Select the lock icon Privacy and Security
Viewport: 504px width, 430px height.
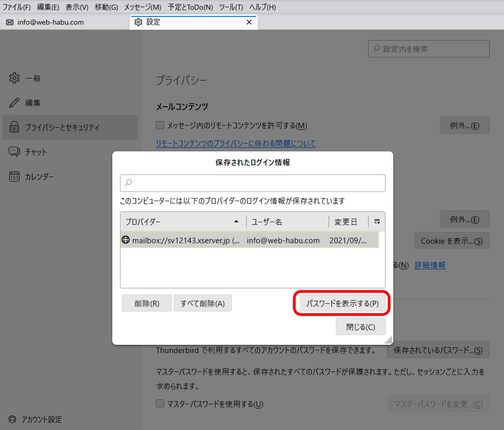[x=14, y=127]
